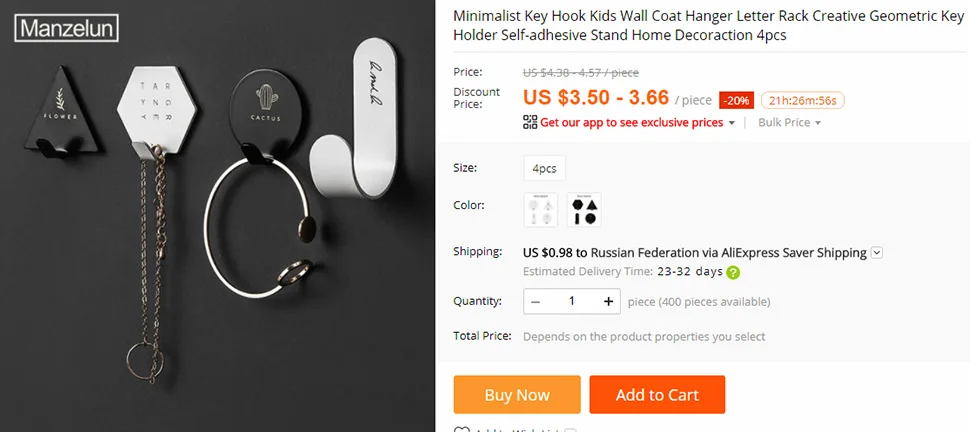Click the Add to Cart button
This screenshot has width=970, height=432.
pos(657,395)
